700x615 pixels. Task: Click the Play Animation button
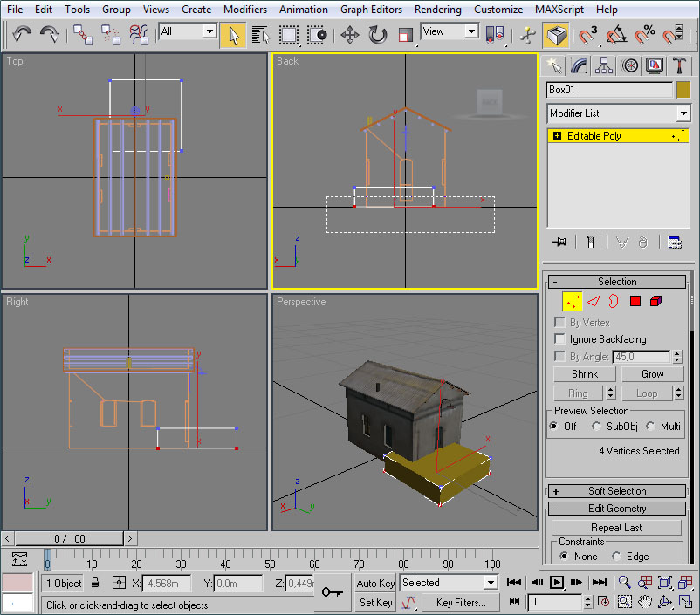(558, 582)
